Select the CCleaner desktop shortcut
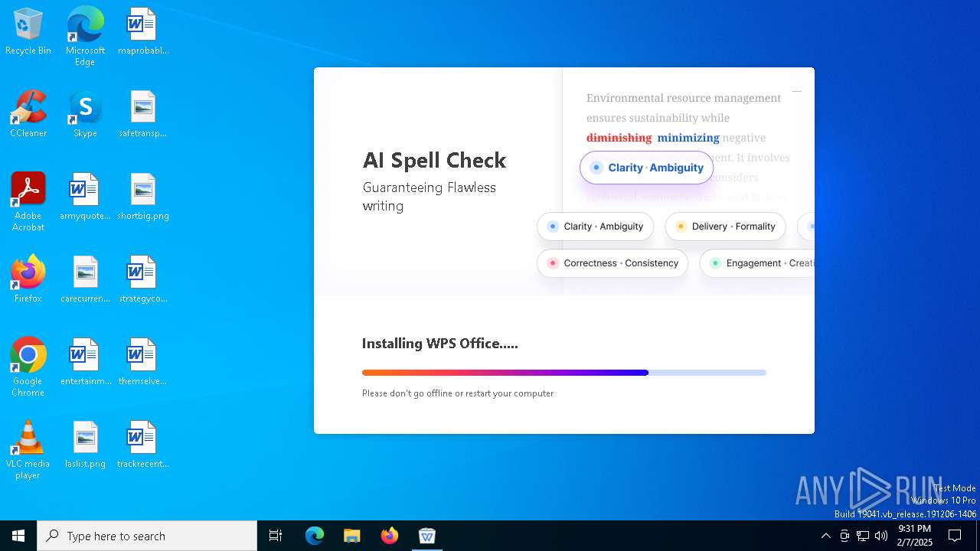The width and height of the screenshot is (980, 551). pyautogui.click(x=28, y=115)
